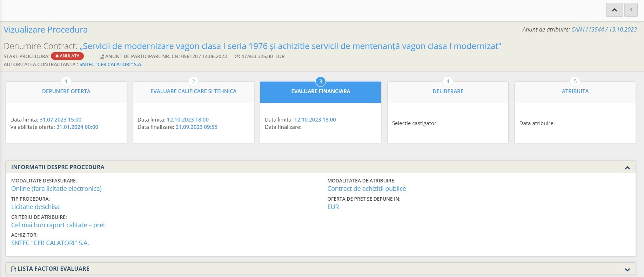The image size is (644, 277).
Task: Click the back chevron button
Action: pos(631,10)
